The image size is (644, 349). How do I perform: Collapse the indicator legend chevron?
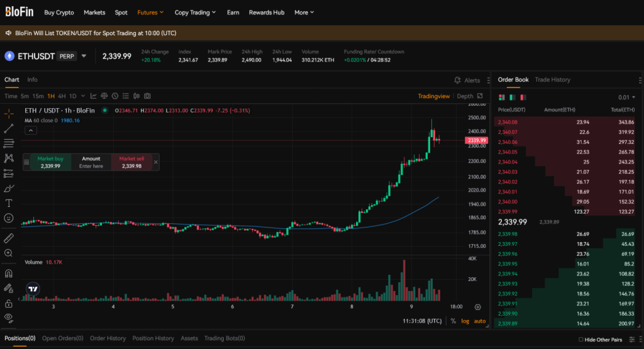[x=31, y=131]
